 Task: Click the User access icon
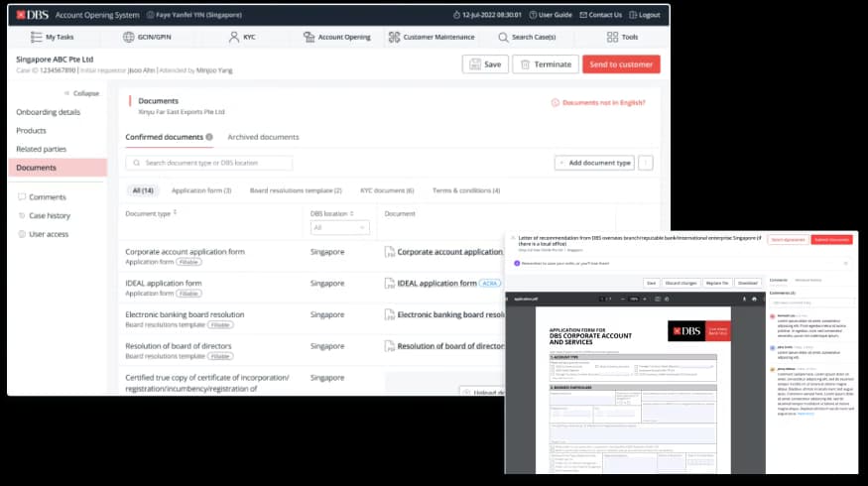tap(22, 234)
